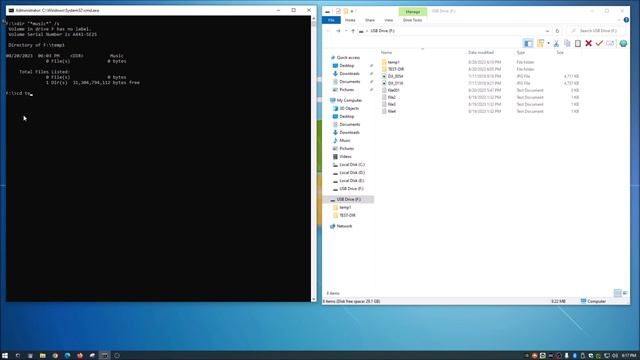Image resolution: width=640 pixels, height=360 pixels.
Task: Open the File menu tab
Action: point(331,20)
